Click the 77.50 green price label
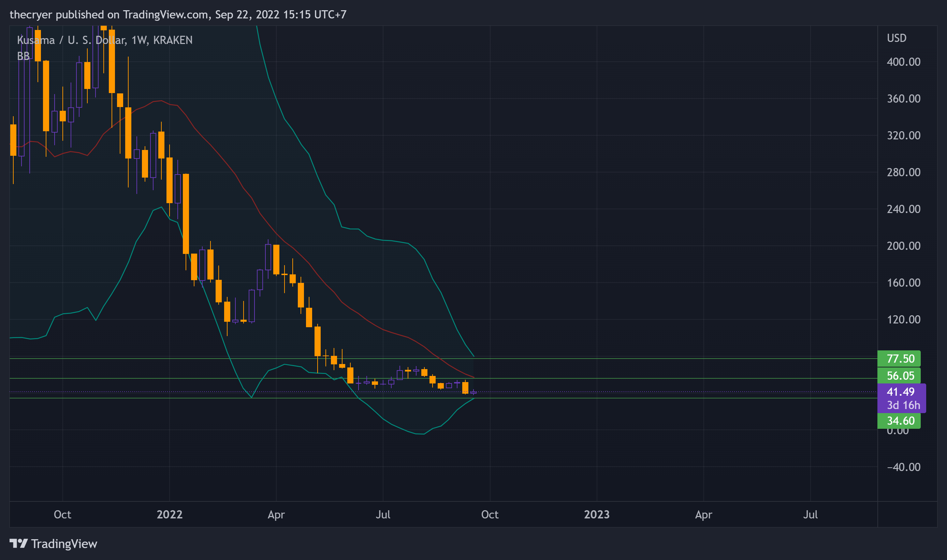The width and height of the screenshot is (947, 560). tap(899, 359)
